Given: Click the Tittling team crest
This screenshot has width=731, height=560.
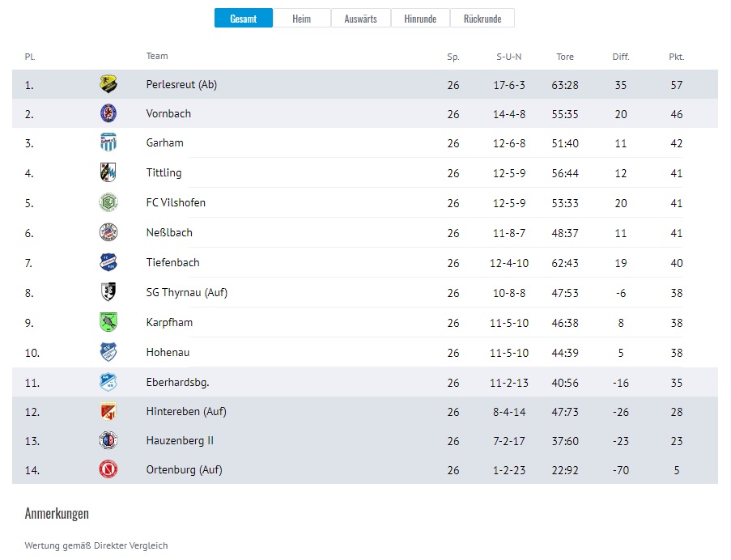Looking at the screenshot, I should 108,172.
